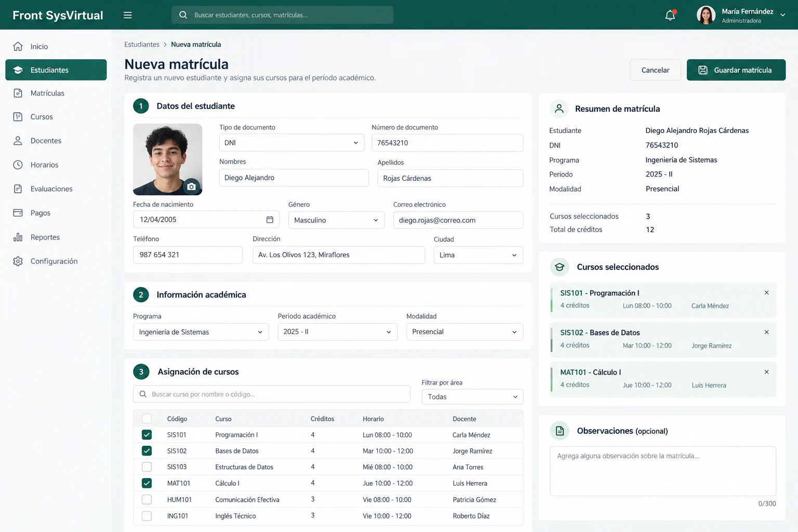
Task: Open the Ciudad dropdown
Action: click(478, 255)
